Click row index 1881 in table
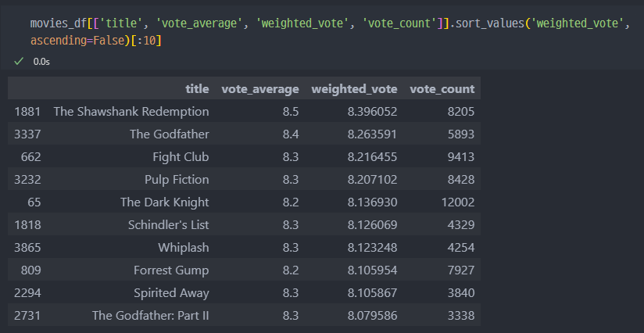644x333 pixels. tap(27, 112)
